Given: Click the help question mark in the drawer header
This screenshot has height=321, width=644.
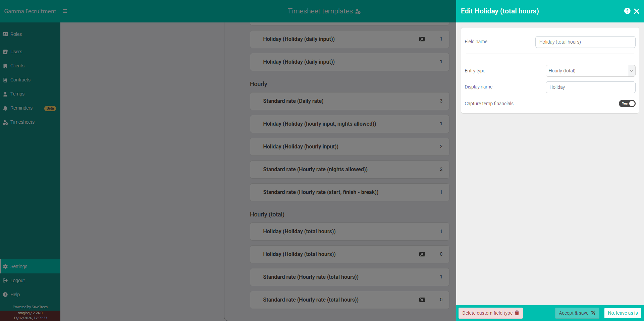Looking at the screenshot, I should click(628, 11).
